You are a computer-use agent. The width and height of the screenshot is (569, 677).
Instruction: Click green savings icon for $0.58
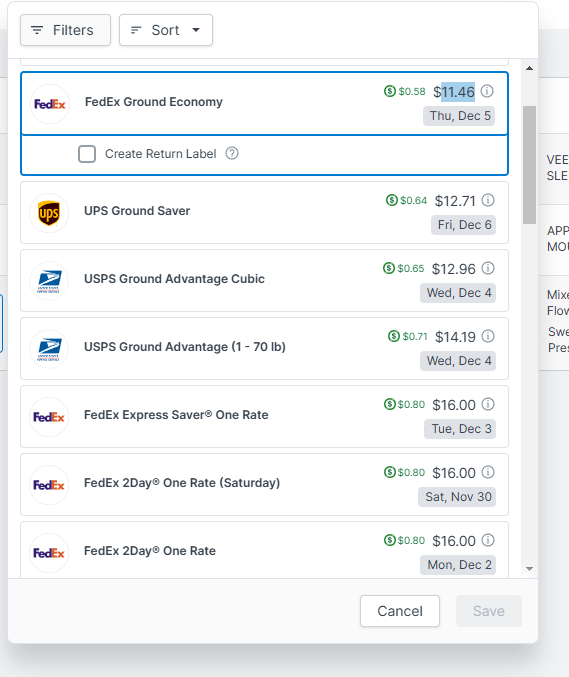point(390,91)
